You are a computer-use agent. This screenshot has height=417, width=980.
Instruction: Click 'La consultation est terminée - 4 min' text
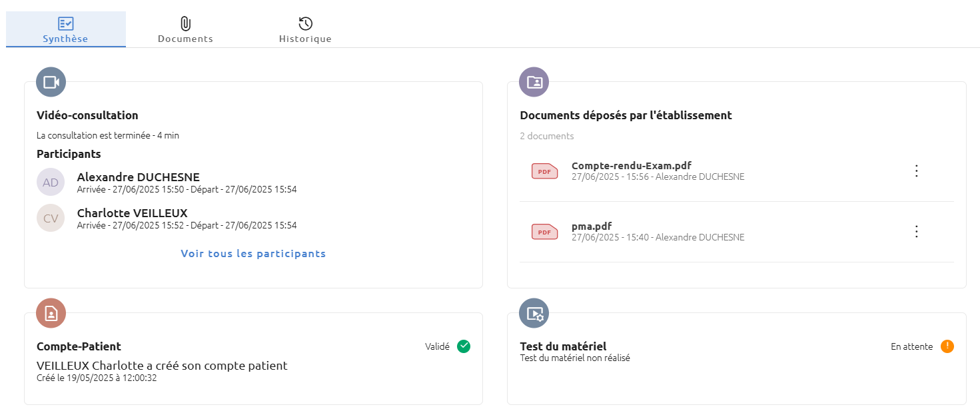pos(108,135)
